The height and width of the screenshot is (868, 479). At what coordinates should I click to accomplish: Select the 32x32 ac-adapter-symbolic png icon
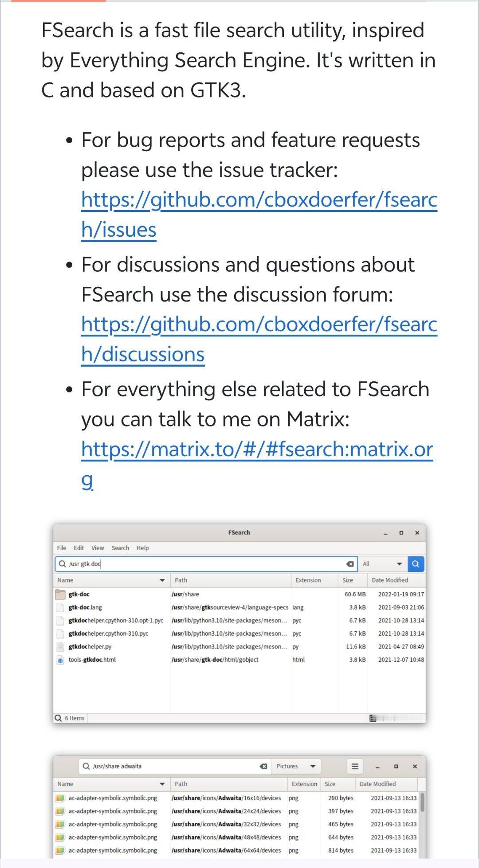tap(60, 824)
